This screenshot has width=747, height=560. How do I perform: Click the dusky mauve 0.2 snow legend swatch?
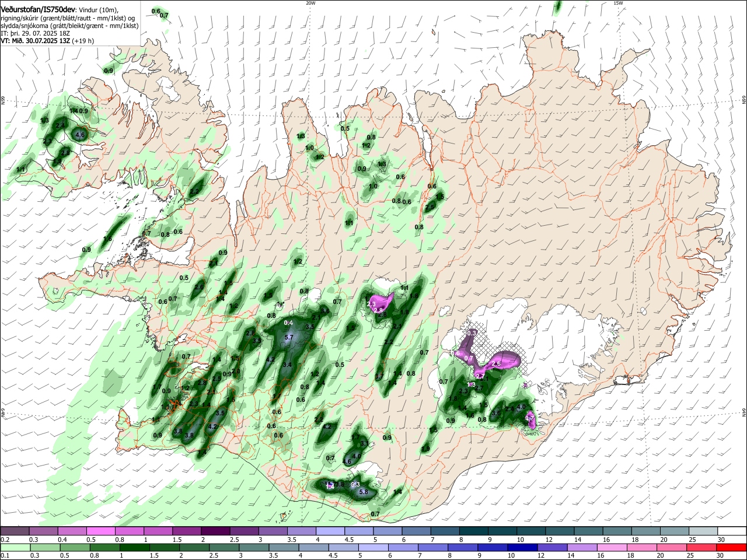(16, 531)
